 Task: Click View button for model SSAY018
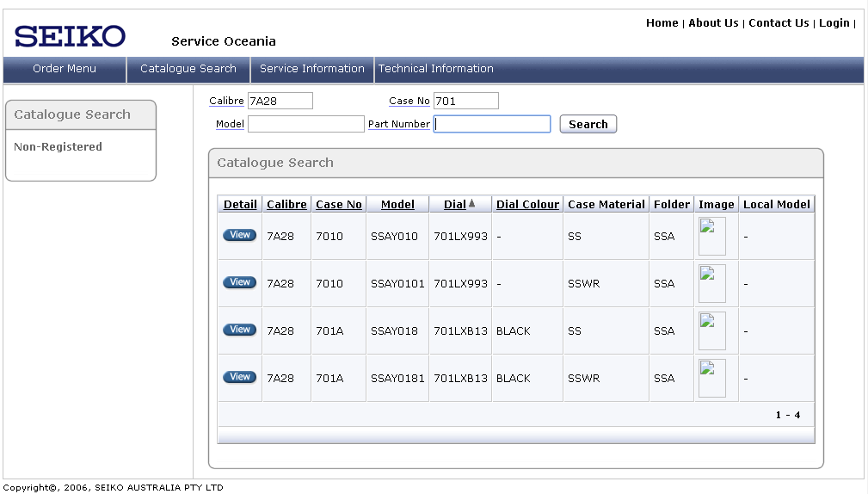239,330
